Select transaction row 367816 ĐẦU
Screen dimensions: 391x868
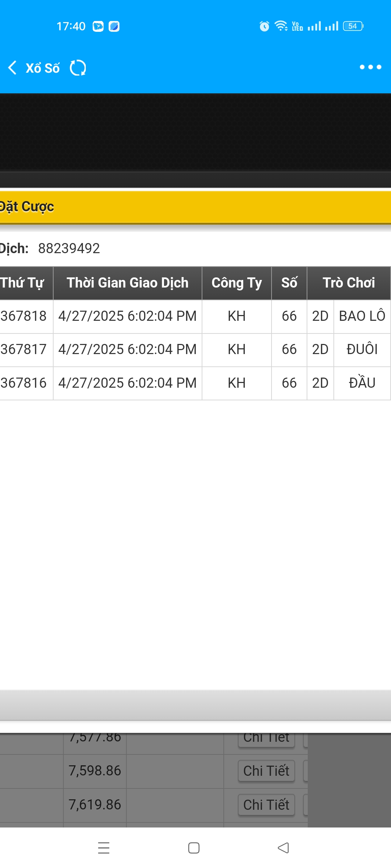point(195,383)
